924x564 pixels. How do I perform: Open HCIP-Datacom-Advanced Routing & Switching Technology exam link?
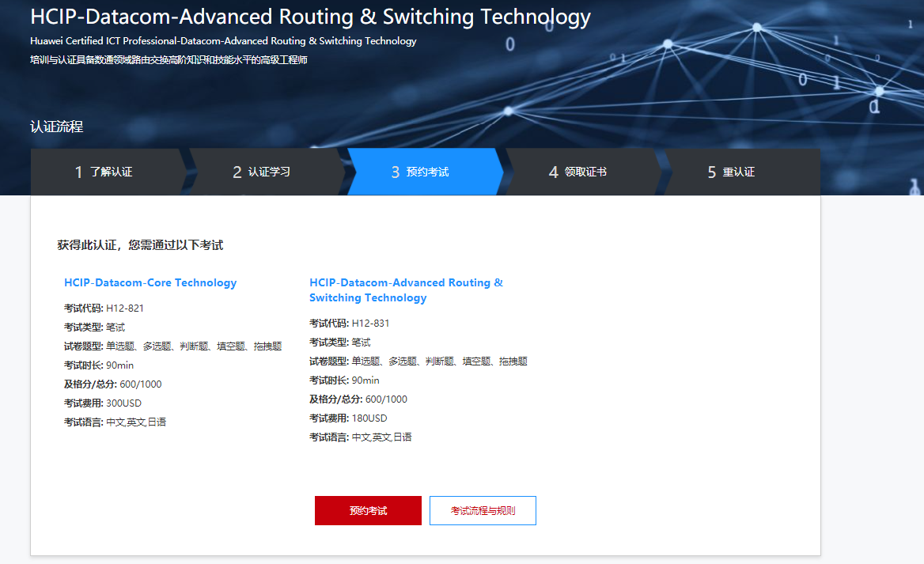pyautogui.click(x=406, y=290)
